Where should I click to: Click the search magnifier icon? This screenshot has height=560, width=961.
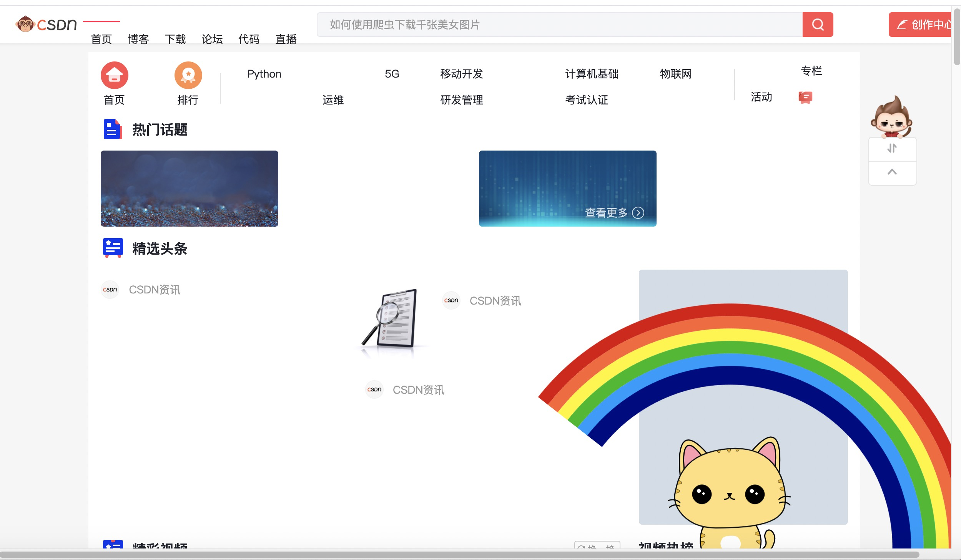pyautogui.click(x=818, y=24)
